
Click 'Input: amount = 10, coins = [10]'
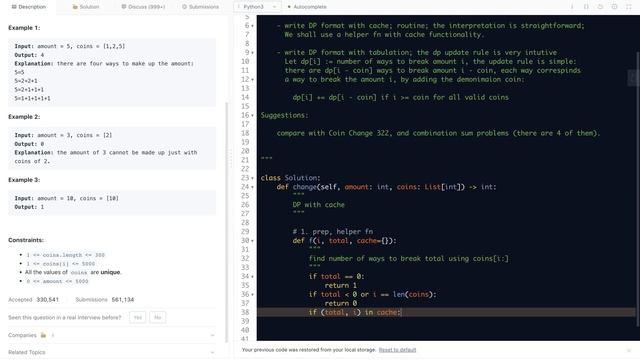[x=67, y=198]
